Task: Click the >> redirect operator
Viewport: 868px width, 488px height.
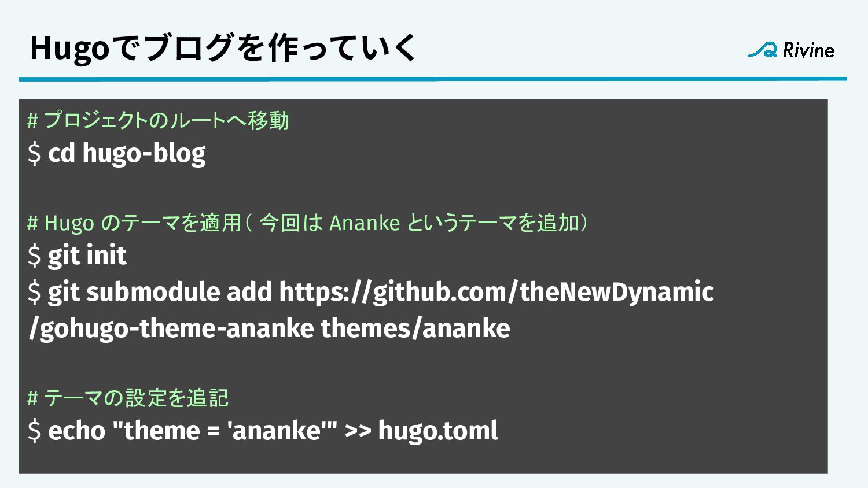Action: [x=358, y=431]
